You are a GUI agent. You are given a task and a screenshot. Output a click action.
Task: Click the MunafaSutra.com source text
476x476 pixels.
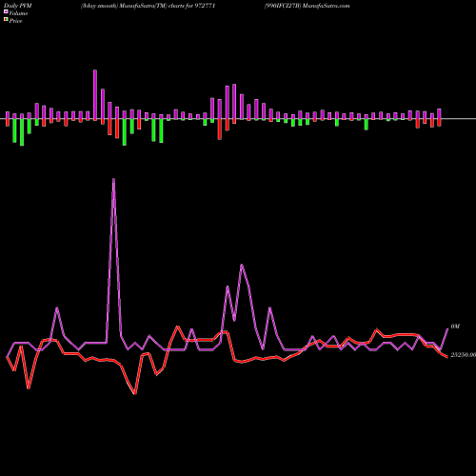coord(327,6)
